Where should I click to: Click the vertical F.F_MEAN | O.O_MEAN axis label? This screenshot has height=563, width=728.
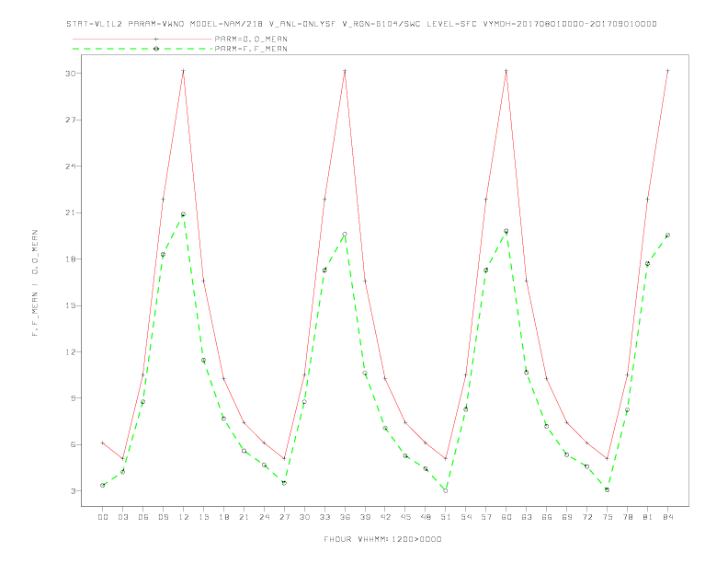pyautogui.click(x=35, y=283)
